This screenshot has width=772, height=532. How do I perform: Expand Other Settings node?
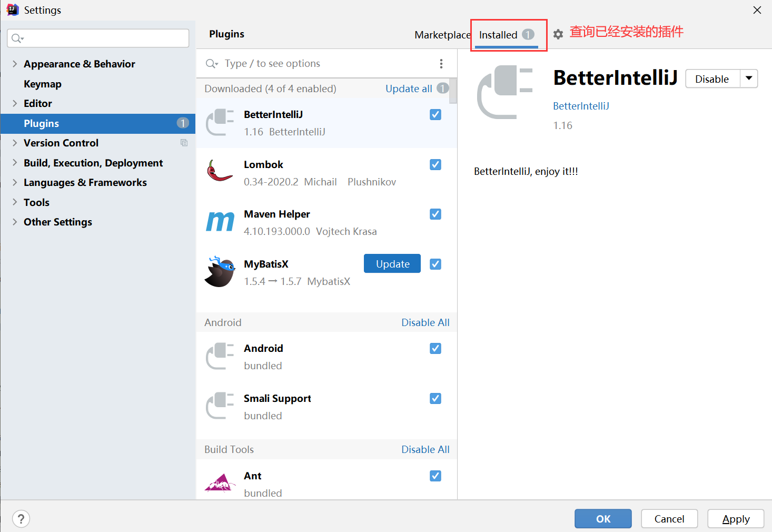[15, 222]
